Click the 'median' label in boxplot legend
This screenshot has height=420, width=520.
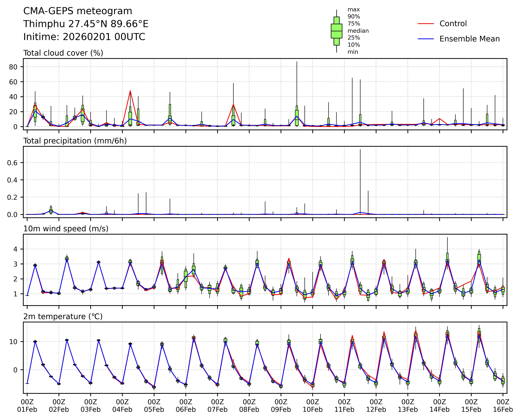[x=358, y=31]
